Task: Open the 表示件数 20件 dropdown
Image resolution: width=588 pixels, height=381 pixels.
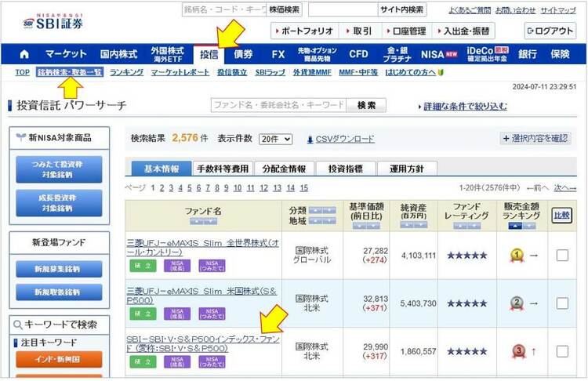Action: [275, 139]
